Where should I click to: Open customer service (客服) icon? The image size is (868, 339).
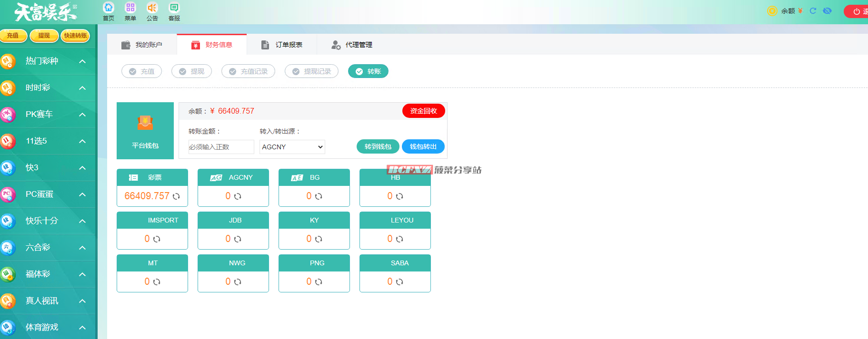click(x=174, y=8)
